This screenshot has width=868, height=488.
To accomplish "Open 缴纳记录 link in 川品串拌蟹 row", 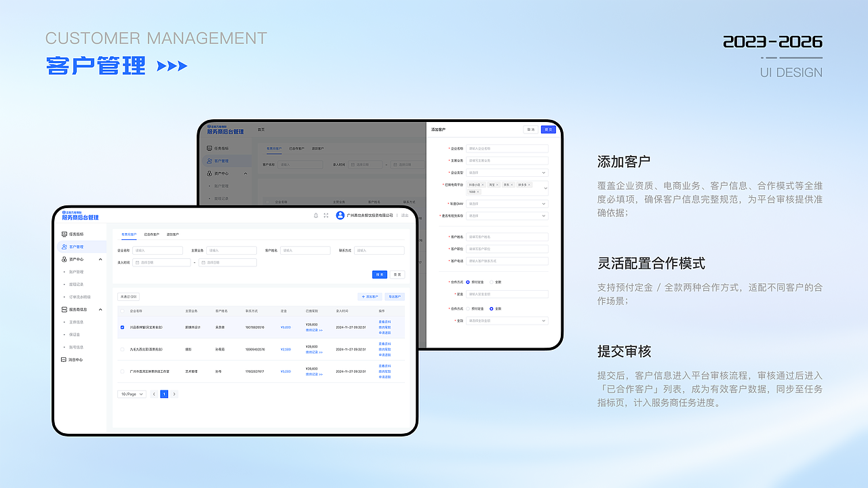I will pos(314,330).
